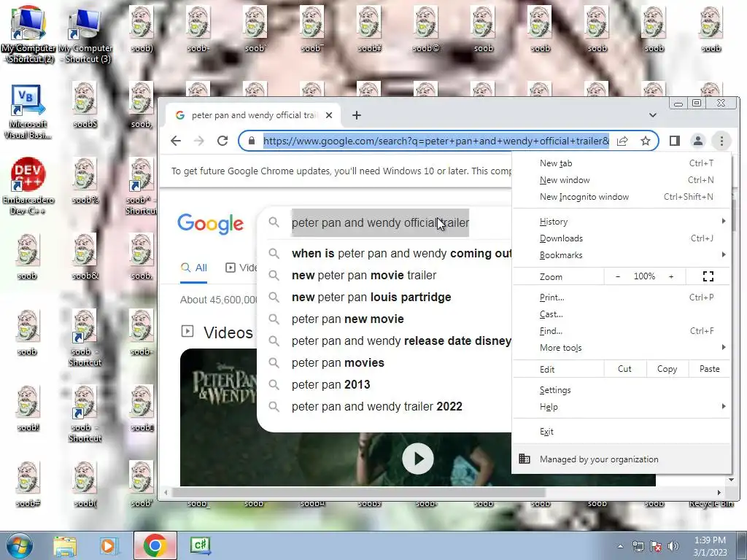
Task: Click Managed by your organization
Action: pyautogui.click(x=622, y=459)
